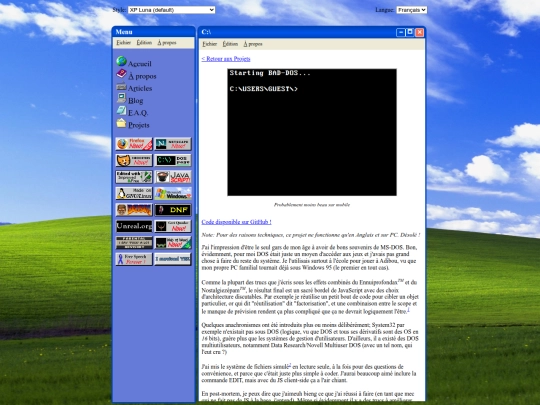Viewport: 540px width, 405px height.
Task: Click the Get Quake Now! badge
Action: 173,226
